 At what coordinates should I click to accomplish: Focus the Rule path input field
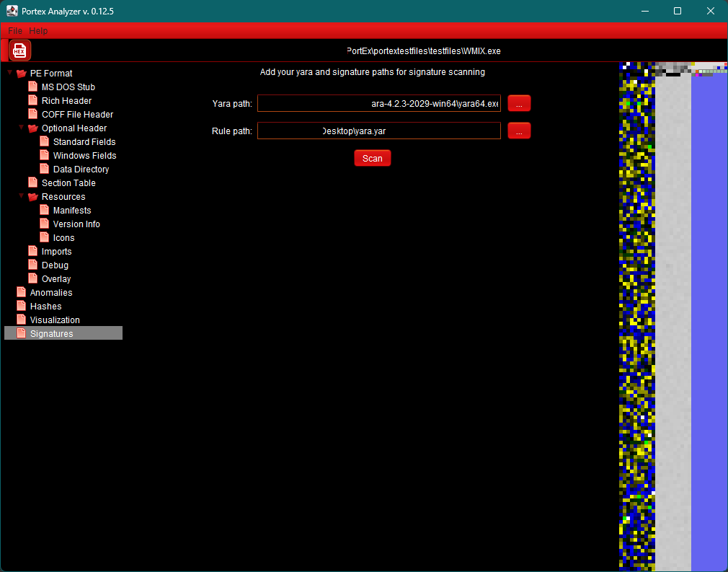click(x=379, y=131)
